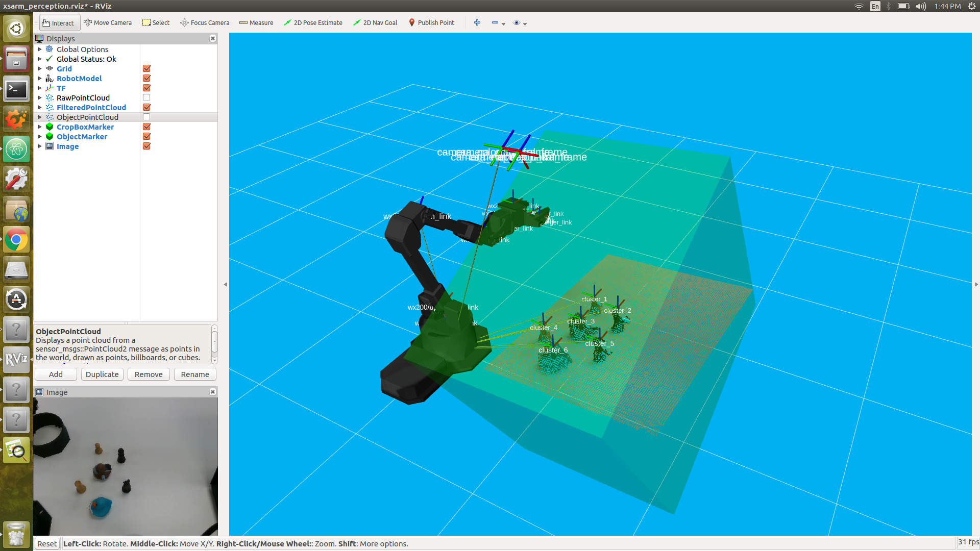Click the eye view options icon
This screenshot has height=551, width=980.
(517, 23)
